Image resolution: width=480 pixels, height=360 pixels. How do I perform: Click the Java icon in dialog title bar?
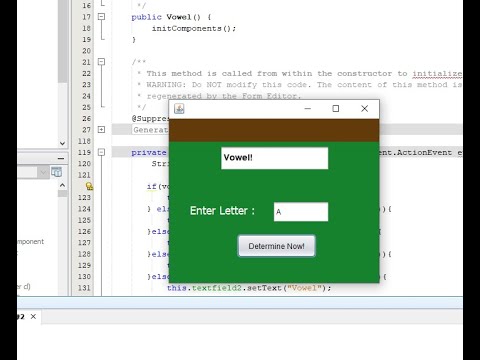(x=179, y=109)
